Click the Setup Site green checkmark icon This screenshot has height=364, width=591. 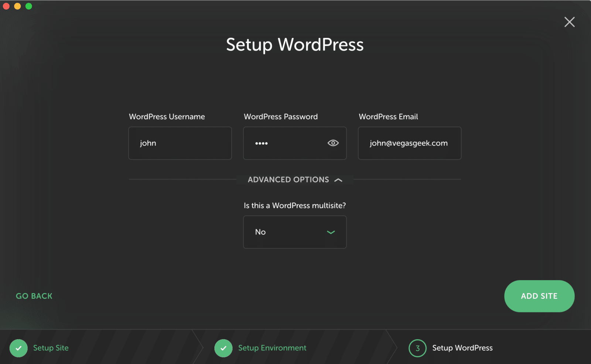(18, 348)
